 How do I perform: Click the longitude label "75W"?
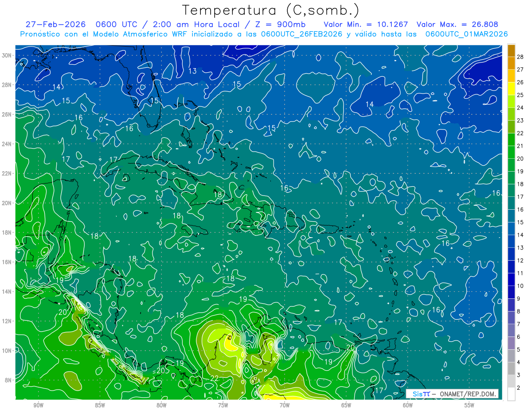coord(223,405)
